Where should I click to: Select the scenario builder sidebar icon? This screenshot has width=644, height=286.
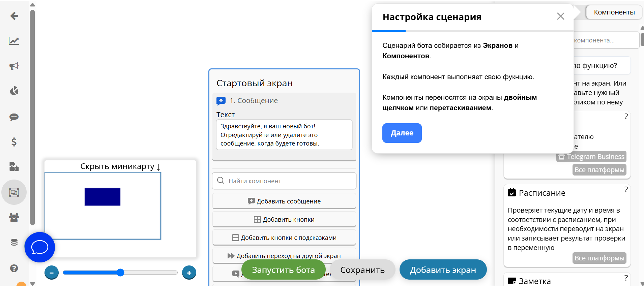coord(14,192)
